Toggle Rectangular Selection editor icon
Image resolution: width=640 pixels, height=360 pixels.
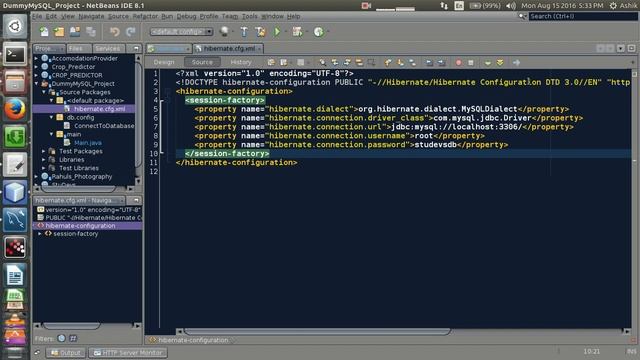371,62
